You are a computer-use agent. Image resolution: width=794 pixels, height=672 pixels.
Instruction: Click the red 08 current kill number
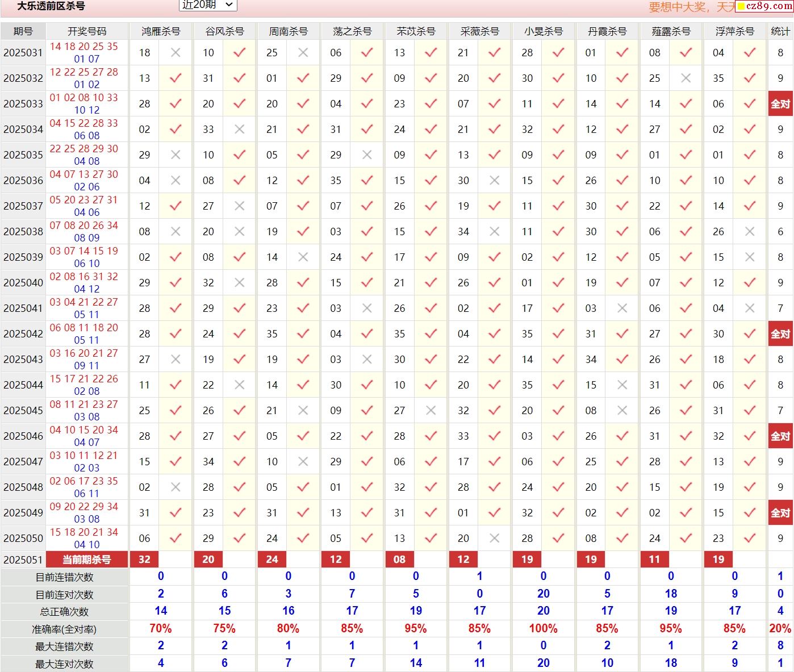pyautogui.click(x=400, y=560)
